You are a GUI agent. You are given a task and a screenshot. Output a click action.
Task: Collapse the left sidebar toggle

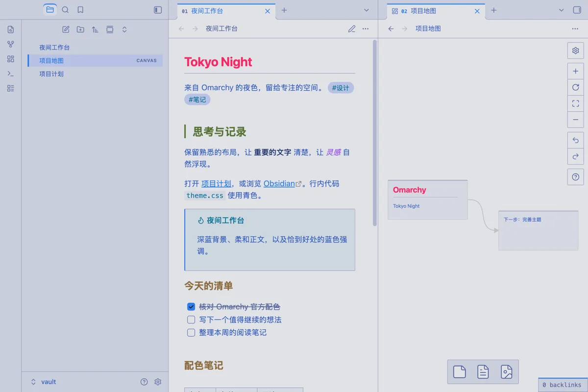click(158, 10)
